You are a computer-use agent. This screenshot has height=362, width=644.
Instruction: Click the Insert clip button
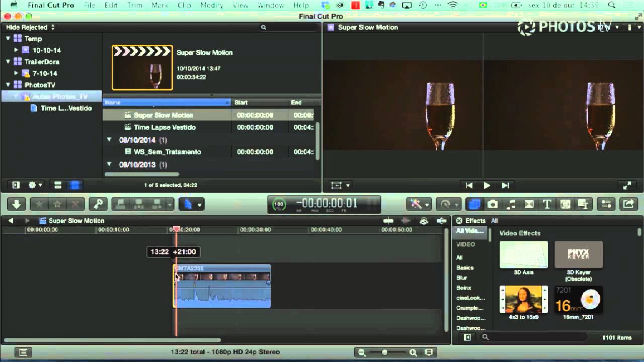(139, 204)
